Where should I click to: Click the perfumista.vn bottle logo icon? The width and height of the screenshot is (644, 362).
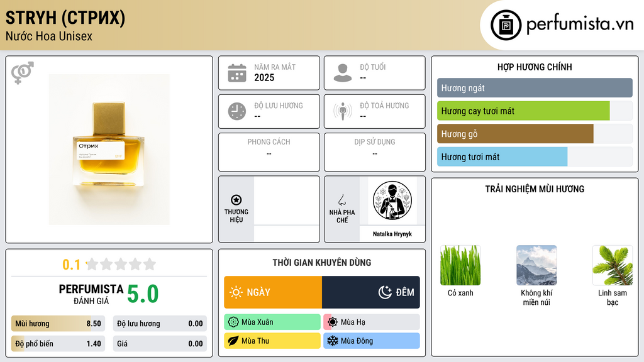coord(506,25)
